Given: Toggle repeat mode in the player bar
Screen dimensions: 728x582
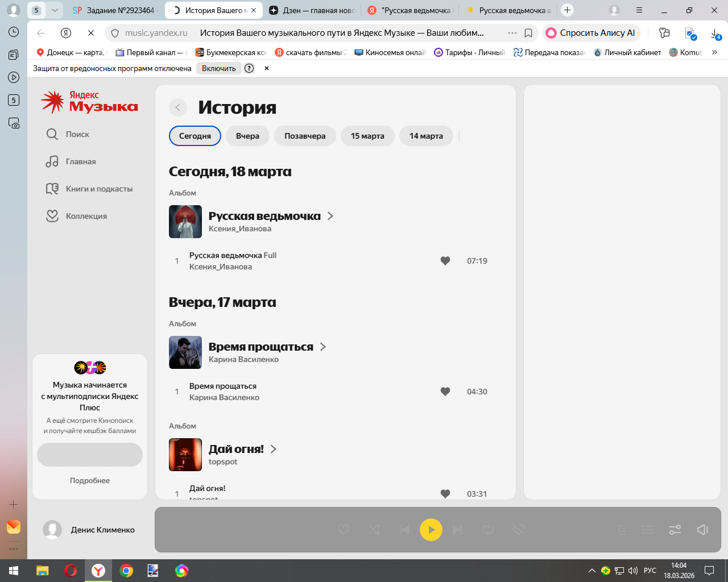Looking at the screenshot, I should click(488, 530).
